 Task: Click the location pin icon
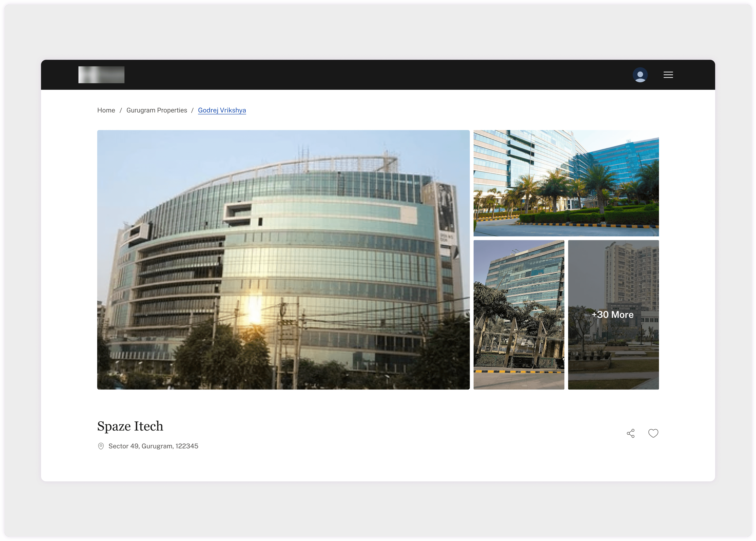[x=101, y=446]
